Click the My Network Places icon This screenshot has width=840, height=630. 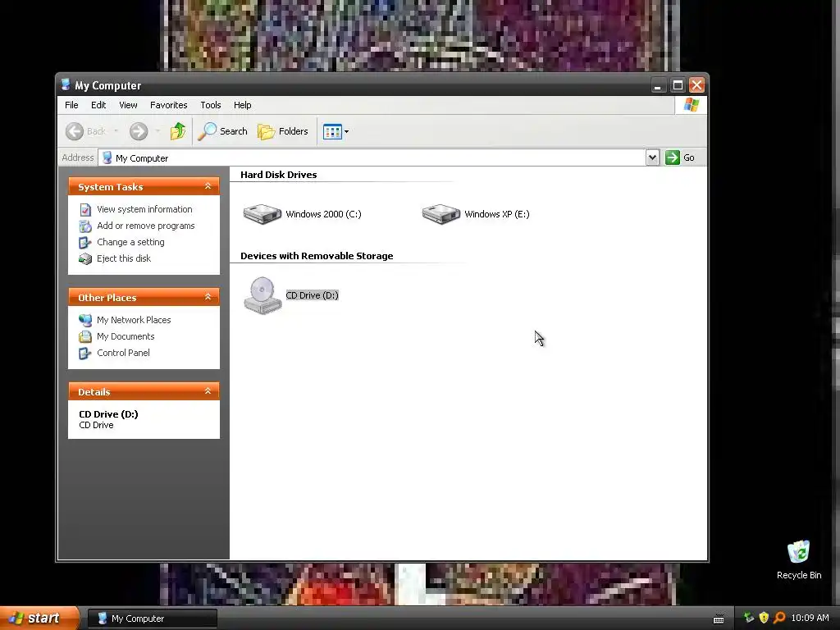pos(85,321)
